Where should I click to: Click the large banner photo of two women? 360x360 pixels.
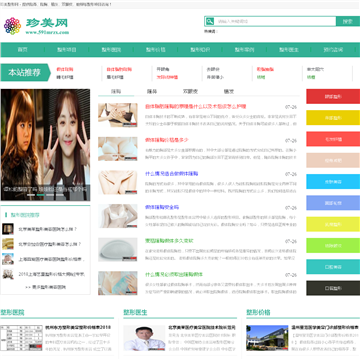45,145
